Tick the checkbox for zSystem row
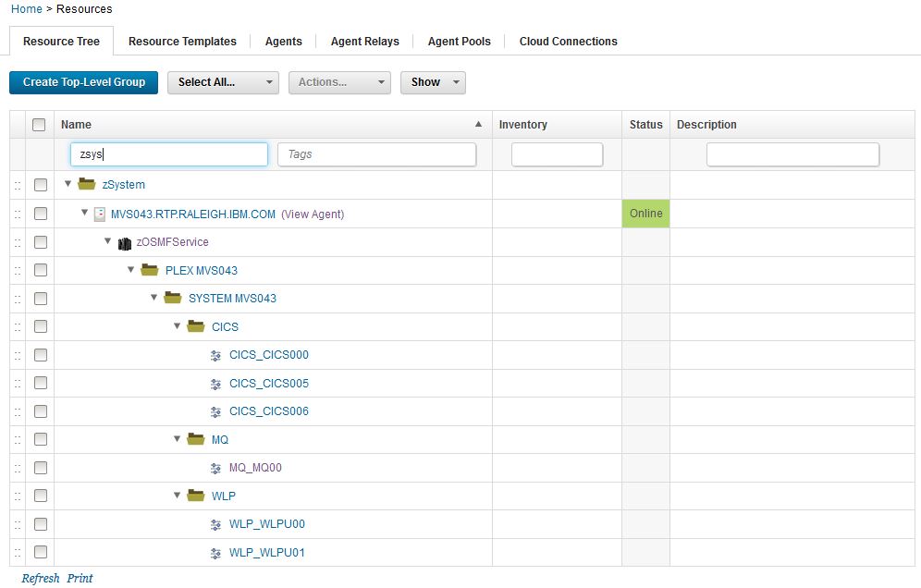This screenshot has width=921, height=588. click(41, 185)
